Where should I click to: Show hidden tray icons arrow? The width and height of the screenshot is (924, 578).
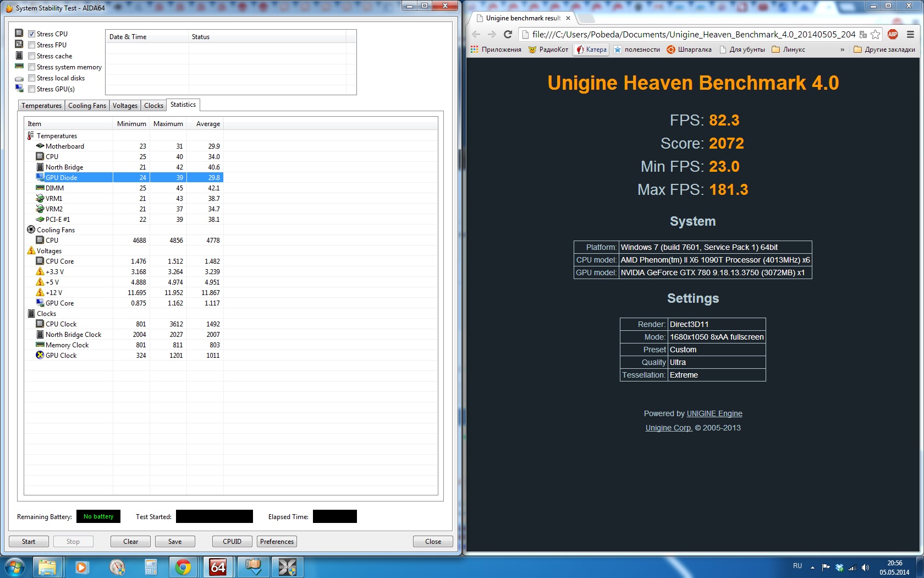812,567
